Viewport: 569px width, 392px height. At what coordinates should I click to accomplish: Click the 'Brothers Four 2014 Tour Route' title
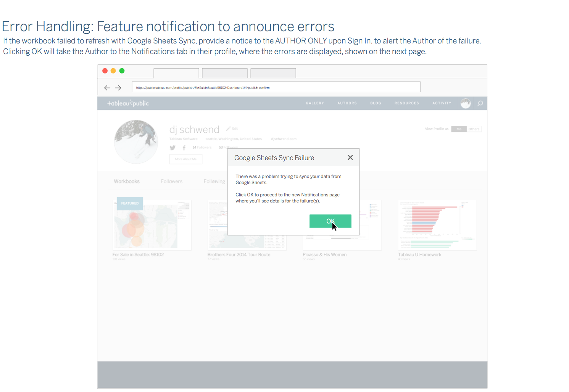[239, 255]
